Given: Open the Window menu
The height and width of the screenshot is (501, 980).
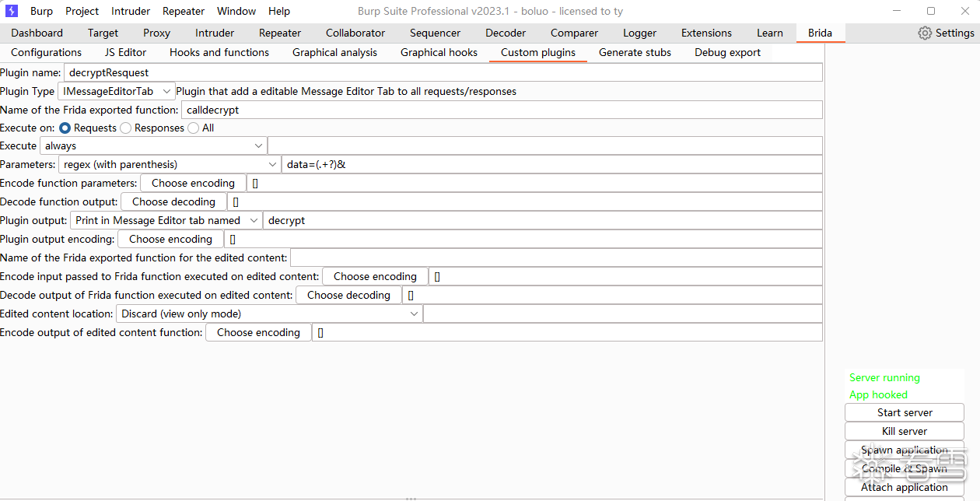Looking at the screenshot, I should [236, 11].
